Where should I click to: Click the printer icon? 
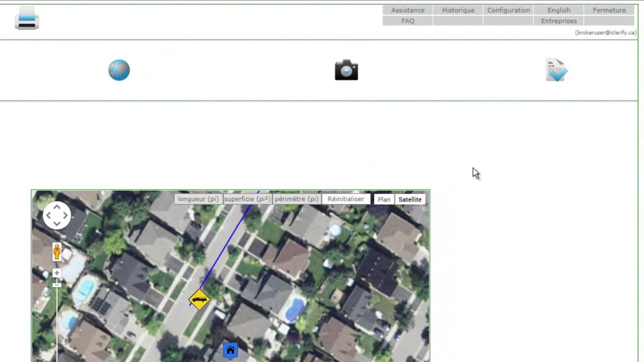27,18
